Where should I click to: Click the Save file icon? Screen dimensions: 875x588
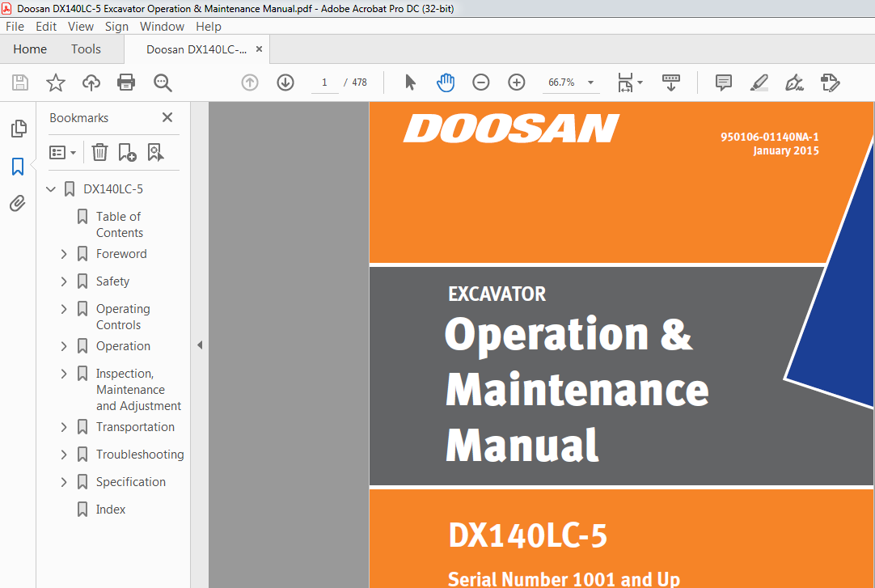pos(20,82)
